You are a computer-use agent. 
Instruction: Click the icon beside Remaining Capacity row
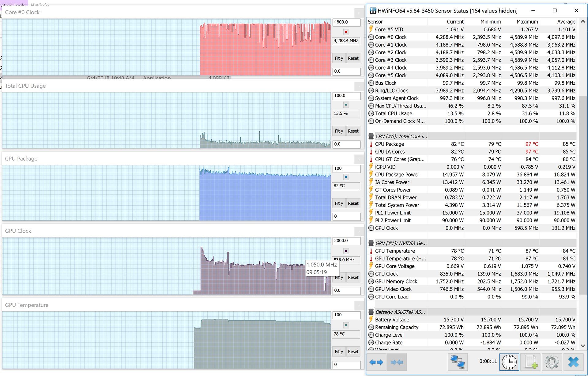click(x=371, y=327)
